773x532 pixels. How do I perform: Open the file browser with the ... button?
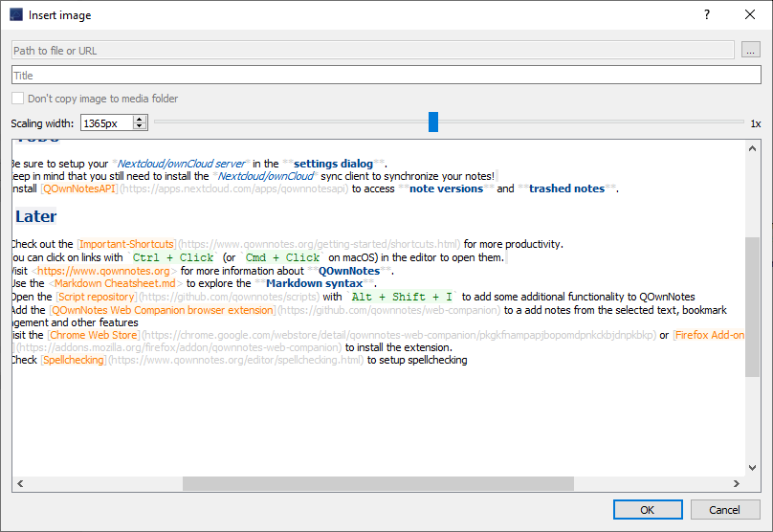(750, 51)
